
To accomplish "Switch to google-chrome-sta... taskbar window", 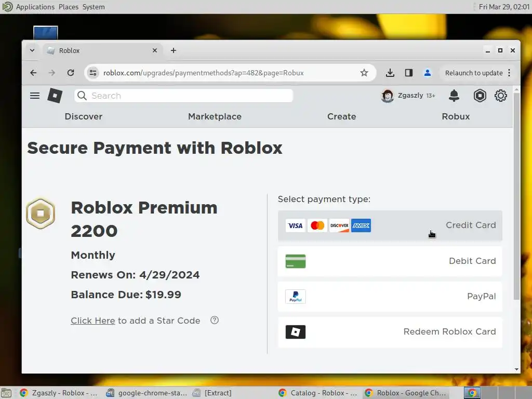I will (147, 393).
